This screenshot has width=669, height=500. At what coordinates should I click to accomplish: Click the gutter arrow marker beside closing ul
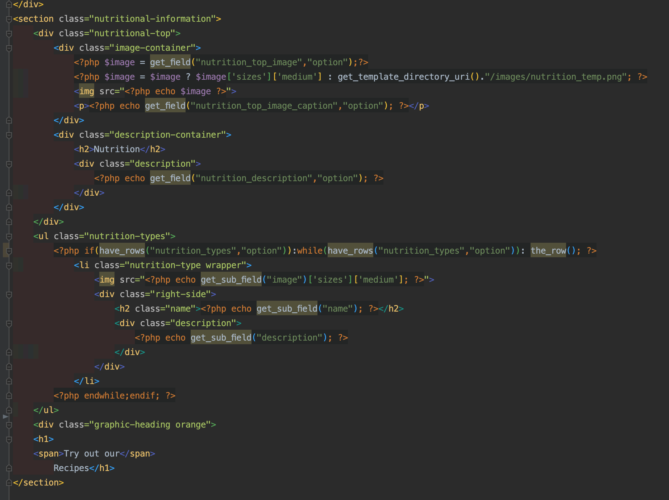click(x=5, y=410)
